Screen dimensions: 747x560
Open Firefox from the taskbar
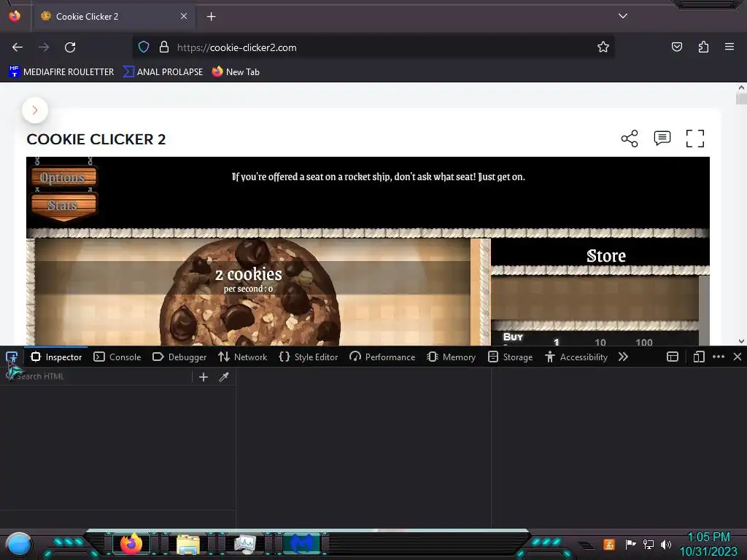pyautogui.click(x=131, y=544)
